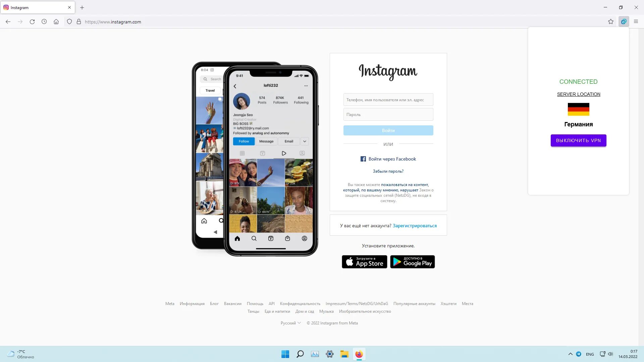Click the Germany flag VPN server icon
This screenshot has width=644, height=362.
[x=579, y=109]
